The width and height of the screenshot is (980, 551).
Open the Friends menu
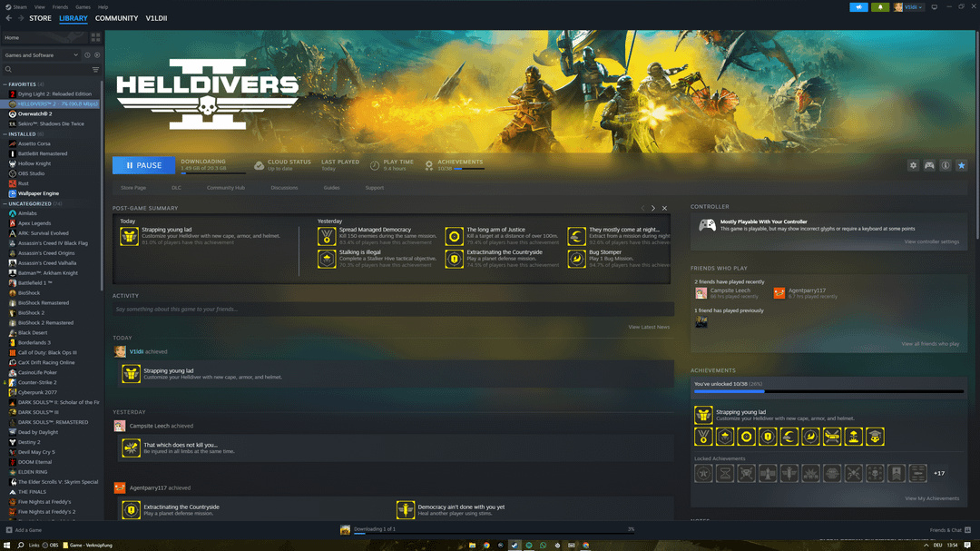point(60,7)
